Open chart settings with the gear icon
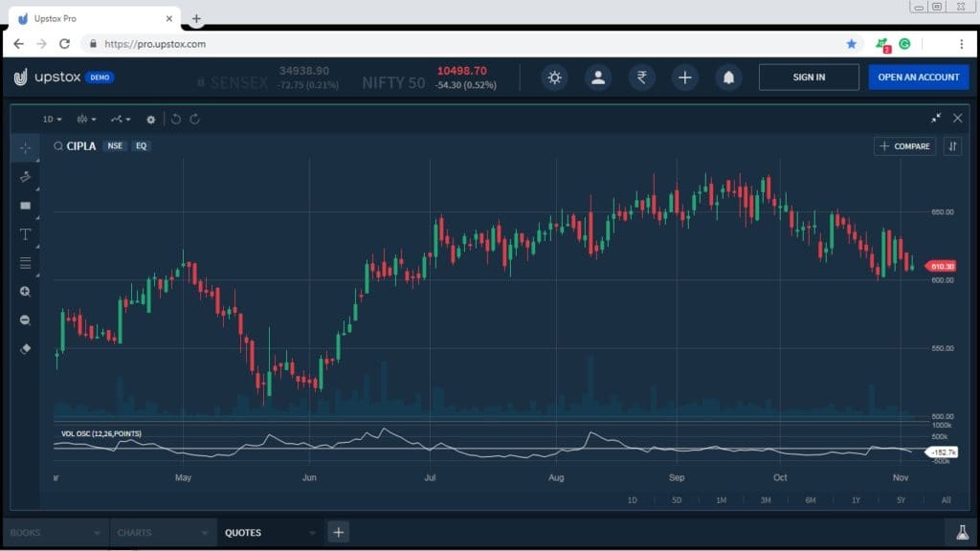 (x=150, y=119)
